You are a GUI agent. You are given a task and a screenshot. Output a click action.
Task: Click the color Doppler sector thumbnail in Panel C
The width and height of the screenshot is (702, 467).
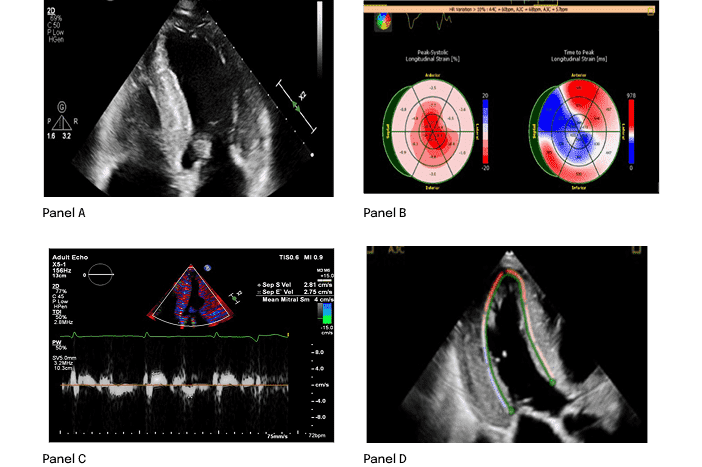pyautogui.click(x=191, y=296)
